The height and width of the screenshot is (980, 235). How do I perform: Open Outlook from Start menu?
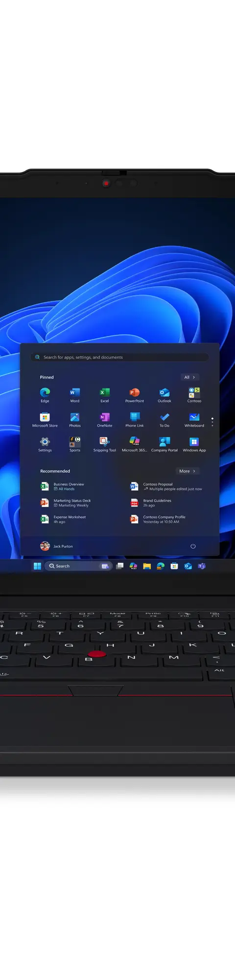[x=164, y=394]
